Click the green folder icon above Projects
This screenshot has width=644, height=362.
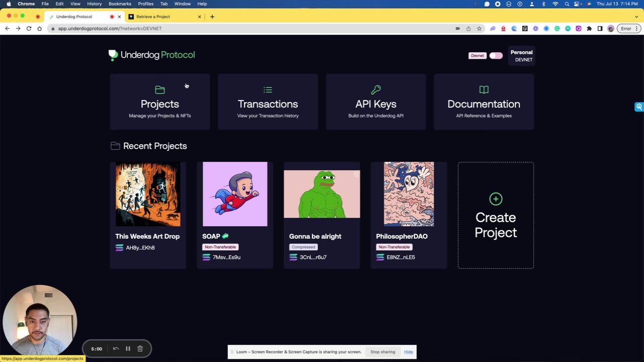click(160, 90)
